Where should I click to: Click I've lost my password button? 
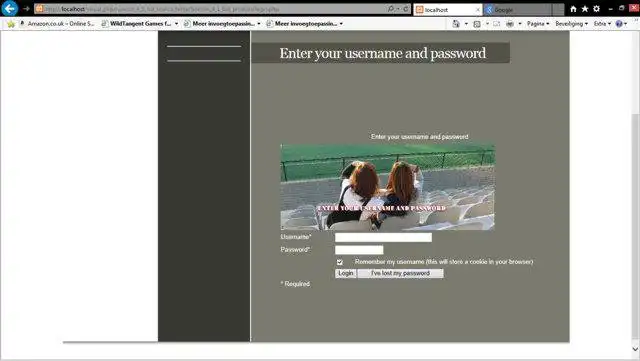coord(400,273)
